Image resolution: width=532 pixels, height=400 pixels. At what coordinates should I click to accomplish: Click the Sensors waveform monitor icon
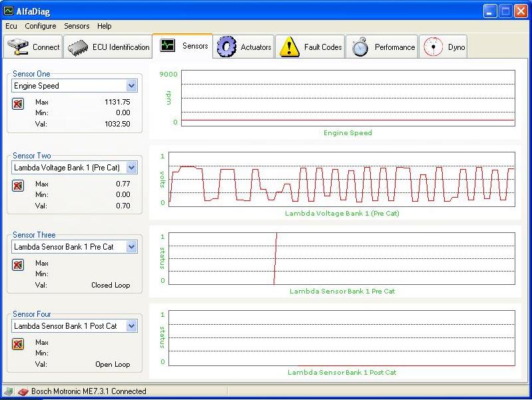click(167, 46)
